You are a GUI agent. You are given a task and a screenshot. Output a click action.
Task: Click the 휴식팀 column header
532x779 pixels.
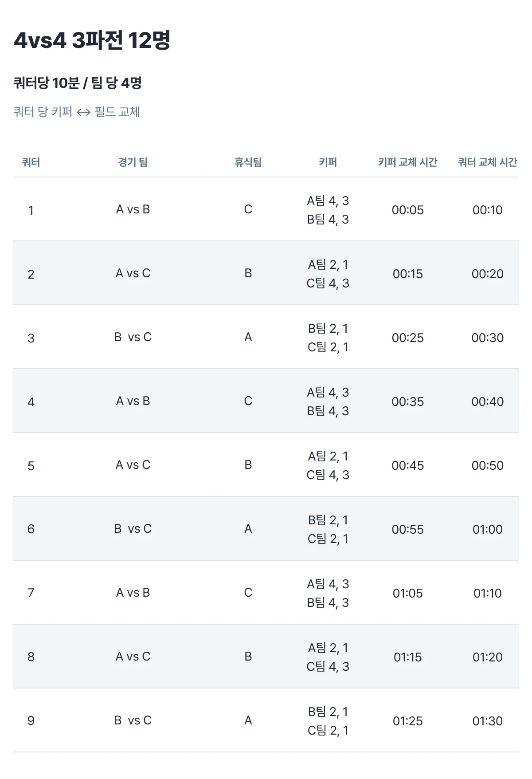[x=248, y=162]
